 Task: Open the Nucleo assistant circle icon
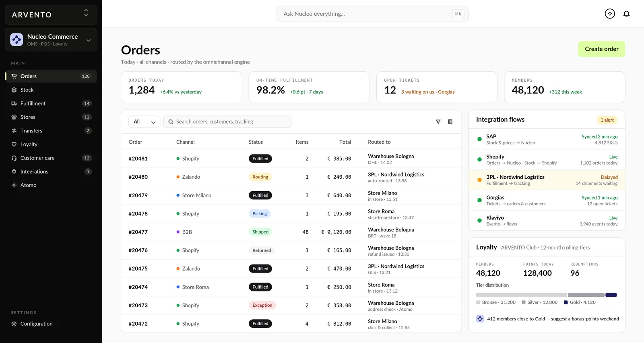(610, 14)
